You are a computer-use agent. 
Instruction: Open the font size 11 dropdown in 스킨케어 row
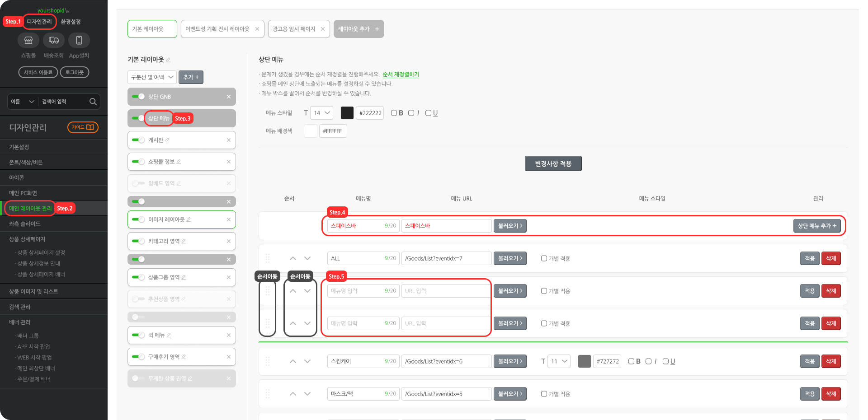[559, 361]
